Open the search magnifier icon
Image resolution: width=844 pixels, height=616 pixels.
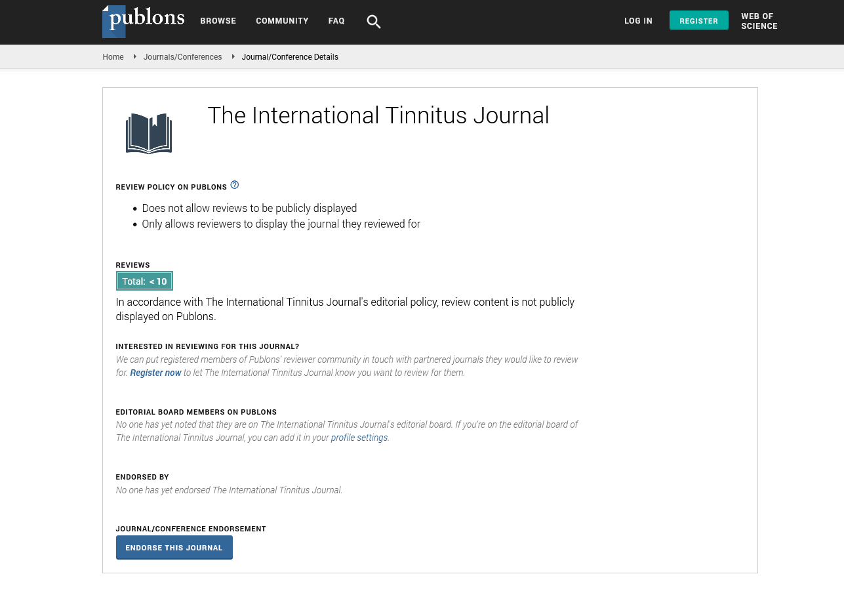click(x=373, y=22)
